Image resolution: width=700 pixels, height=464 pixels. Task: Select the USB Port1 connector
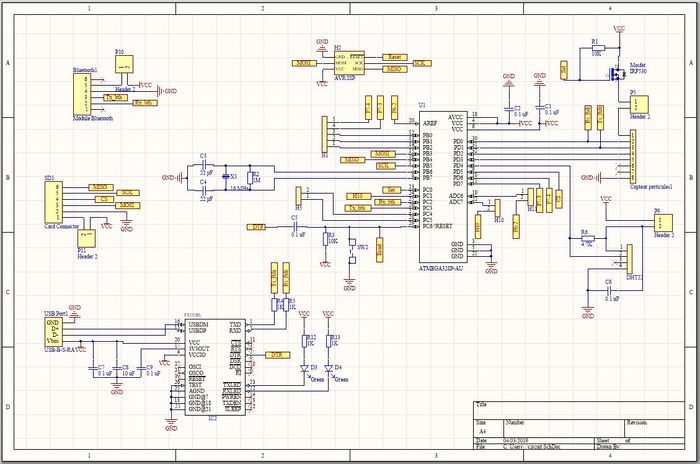pos(57,331)
